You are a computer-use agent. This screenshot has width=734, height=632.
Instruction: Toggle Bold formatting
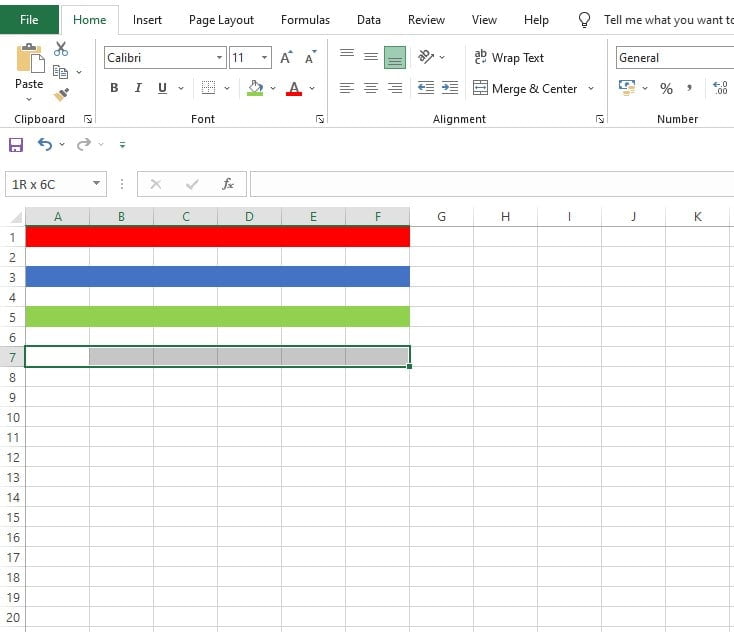pyautogui.click(x=114, y=88)
